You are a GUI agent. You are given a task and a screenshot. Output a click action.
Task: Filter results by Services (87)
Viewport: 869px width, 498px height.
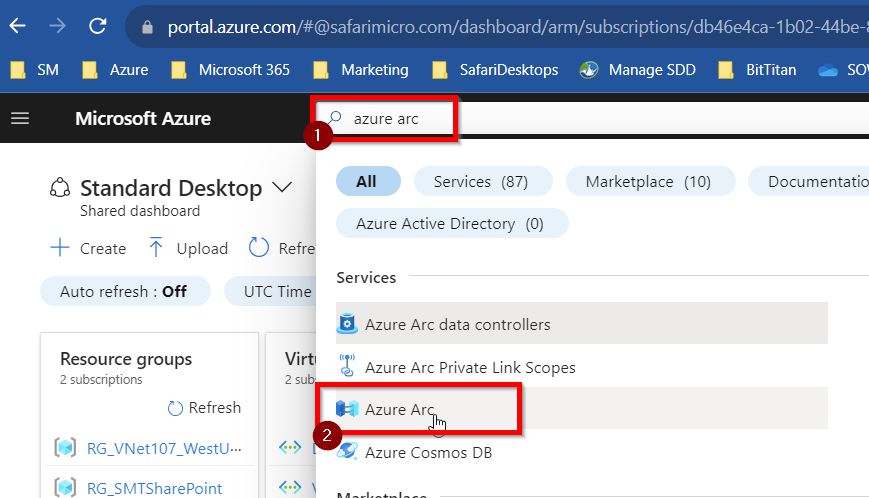coord(483,181)
